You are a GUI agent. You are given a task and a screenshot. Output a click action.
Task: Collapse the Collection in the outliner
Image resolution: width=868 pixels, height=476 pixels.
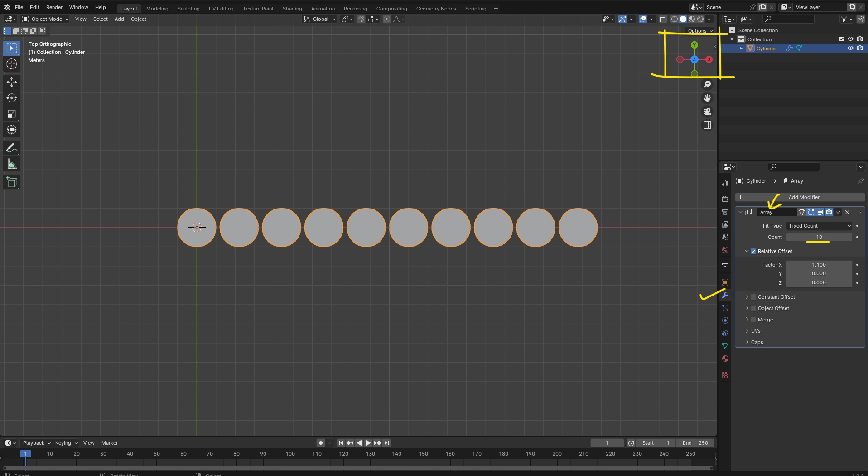tap(732, 39)
